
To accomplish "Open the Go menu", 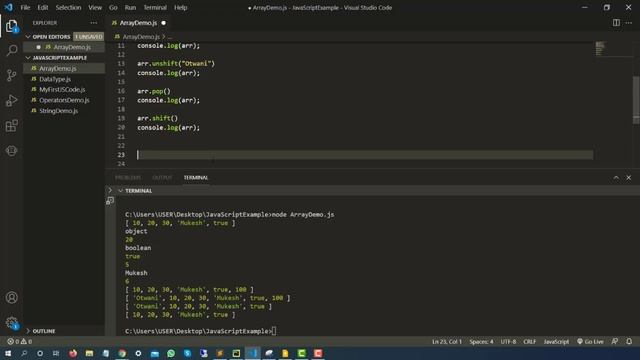I will 113,7.
